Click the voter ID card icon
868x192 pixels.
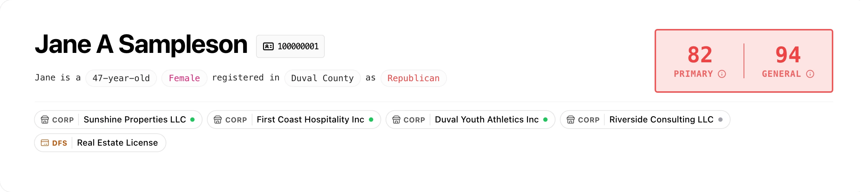click(x=268, y=46)
